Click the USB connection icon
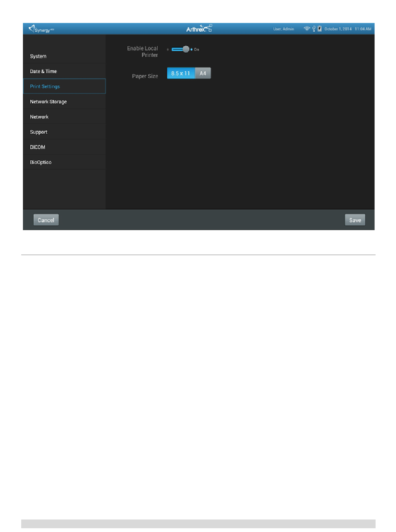The image size is (396, 532). (314, 29)
